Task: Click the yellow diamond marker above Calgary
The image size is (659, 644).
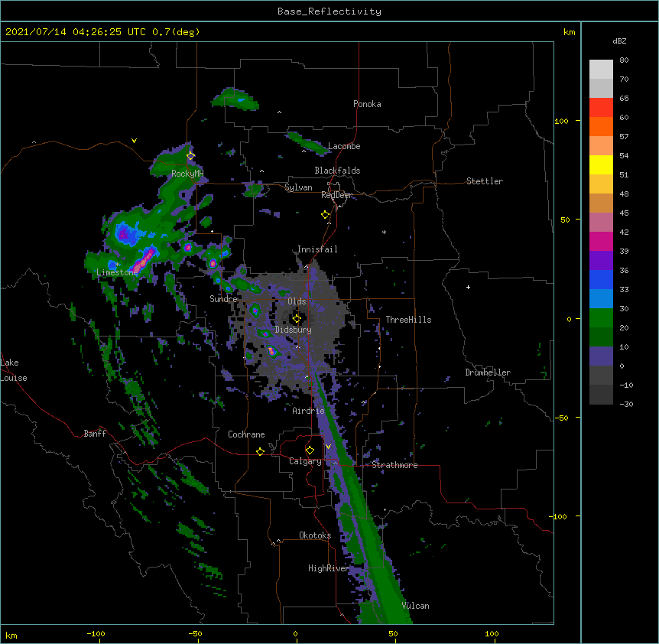Action: tap(310, 450)
